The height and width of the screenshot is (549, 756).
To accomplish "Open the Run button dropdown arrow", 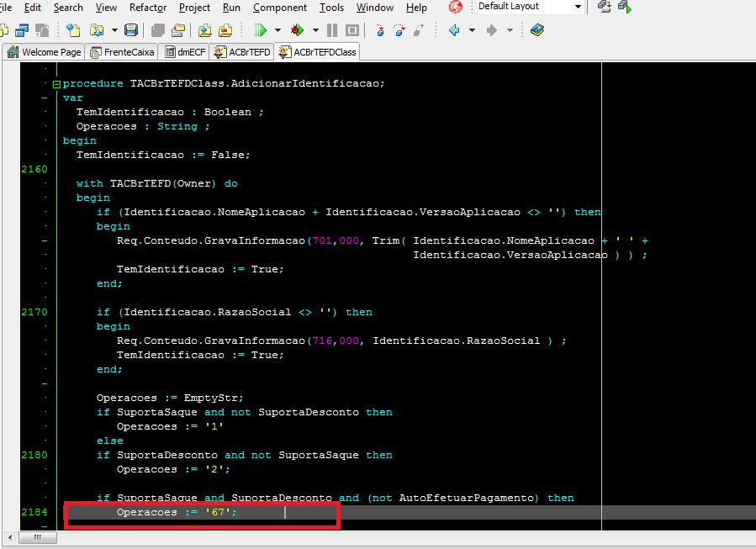I will tap(278, 30).
